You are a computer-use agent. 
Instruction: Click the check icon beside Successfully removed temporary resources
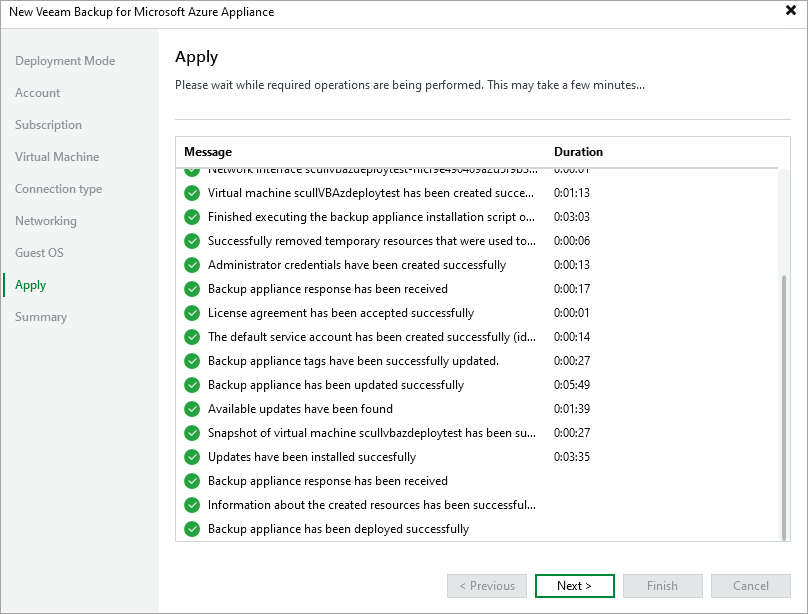[x=192, y=241]
